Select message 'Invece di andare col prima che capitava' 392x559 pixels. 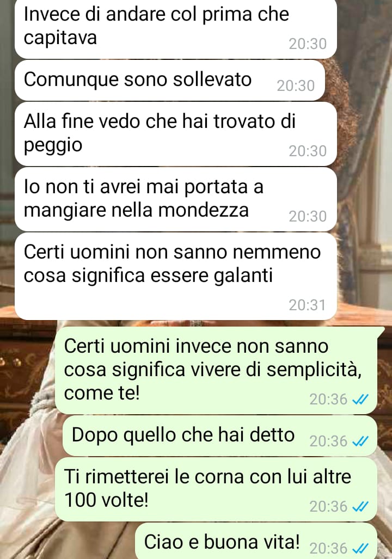176,28
